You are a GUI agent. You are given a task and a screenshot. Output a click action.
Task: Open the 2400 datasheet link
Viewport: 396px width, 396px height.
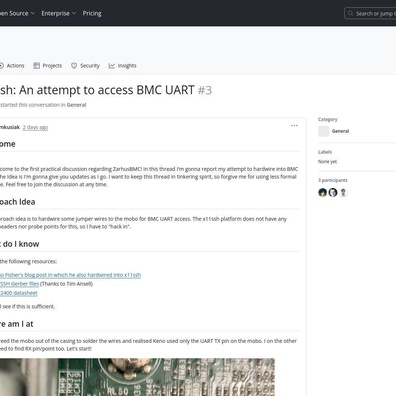pos(19,293)
